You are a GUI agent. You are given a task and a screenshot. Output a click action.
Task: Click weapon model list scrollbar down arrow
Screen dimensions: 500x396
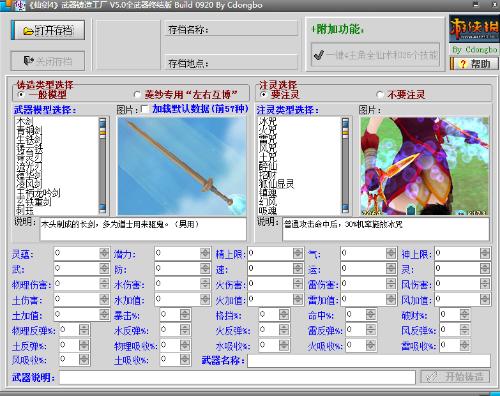pos(102,208)
